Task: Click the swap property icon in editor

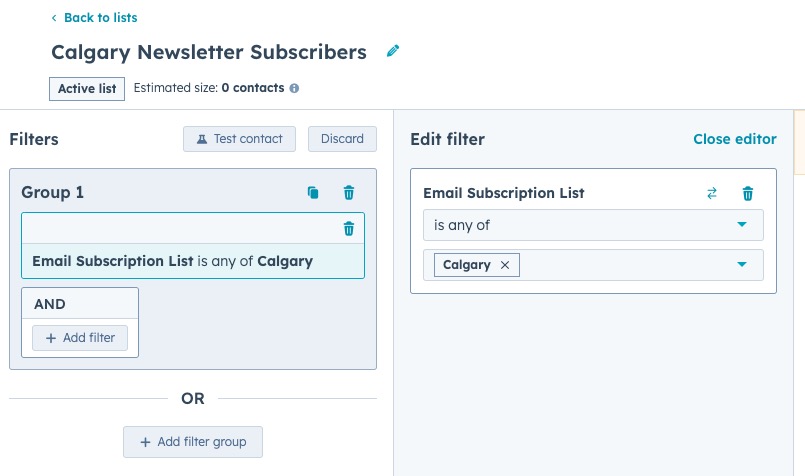Action: point(712,194)
